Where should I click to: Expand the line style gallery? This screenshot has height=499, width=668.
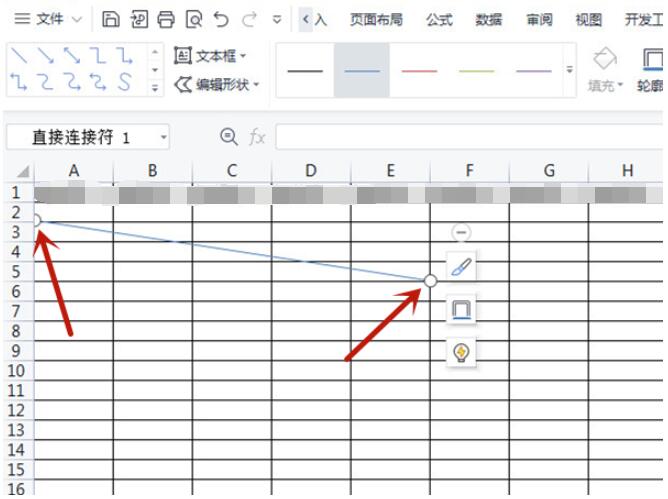pos(570,70)
